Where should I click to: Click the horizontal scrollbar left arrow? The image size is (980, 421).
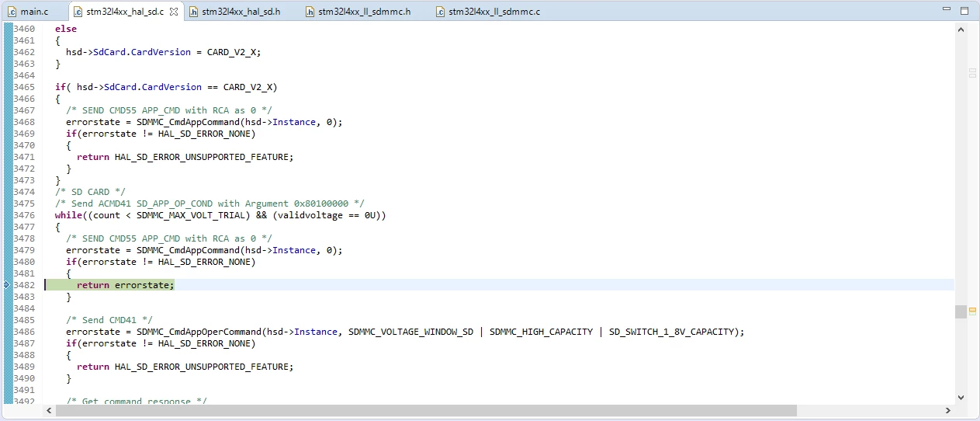tap(50, 410)
